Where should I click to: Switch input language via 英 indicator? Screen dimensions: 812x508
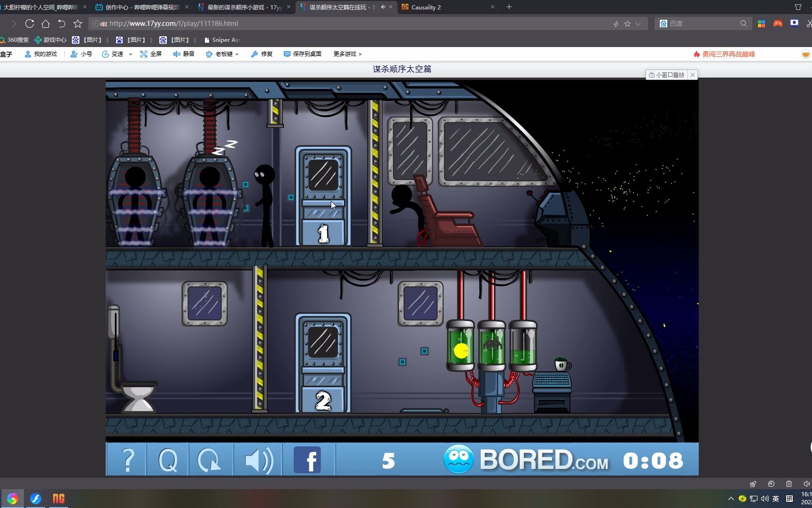click(x=776, y=499)
